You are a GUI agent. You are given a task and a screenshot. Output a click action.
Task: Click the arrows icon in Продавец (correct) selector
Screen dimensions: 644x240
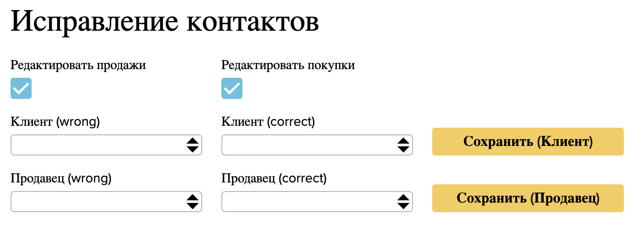point(403,202)
